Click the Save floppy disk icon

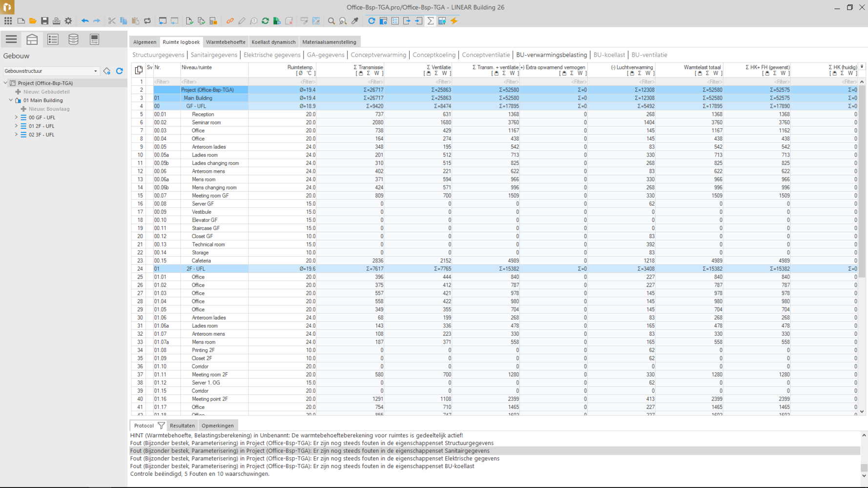44,21
